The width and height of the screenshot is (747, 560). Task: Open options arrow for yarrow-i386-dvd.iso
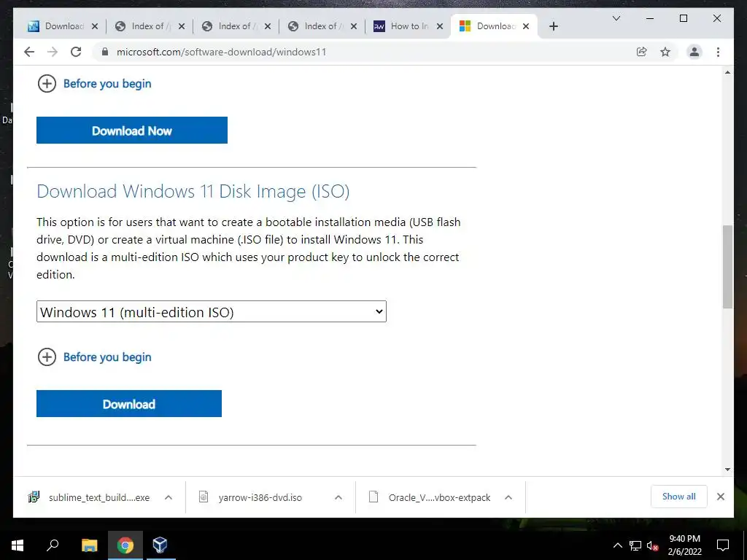338,497
